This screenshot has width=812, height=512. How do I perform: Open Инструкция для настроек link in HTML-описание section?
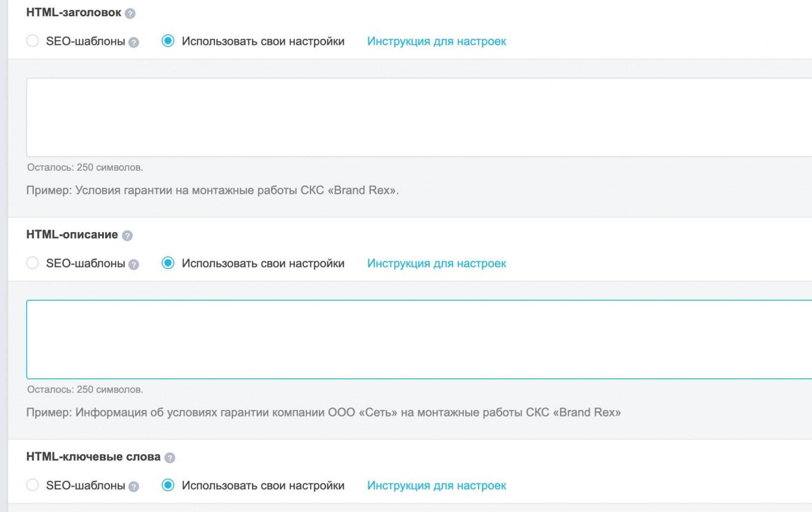[x=436, y=263]
